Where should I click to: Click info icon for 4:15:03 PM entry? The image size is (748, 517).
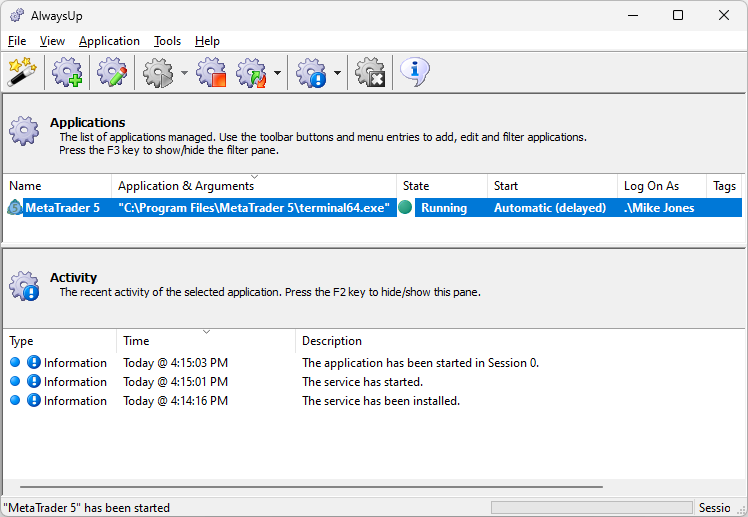33,362
